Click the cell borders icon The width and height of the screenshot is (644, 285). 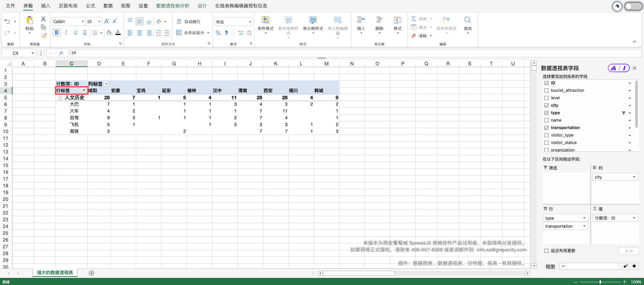[95, 33]
